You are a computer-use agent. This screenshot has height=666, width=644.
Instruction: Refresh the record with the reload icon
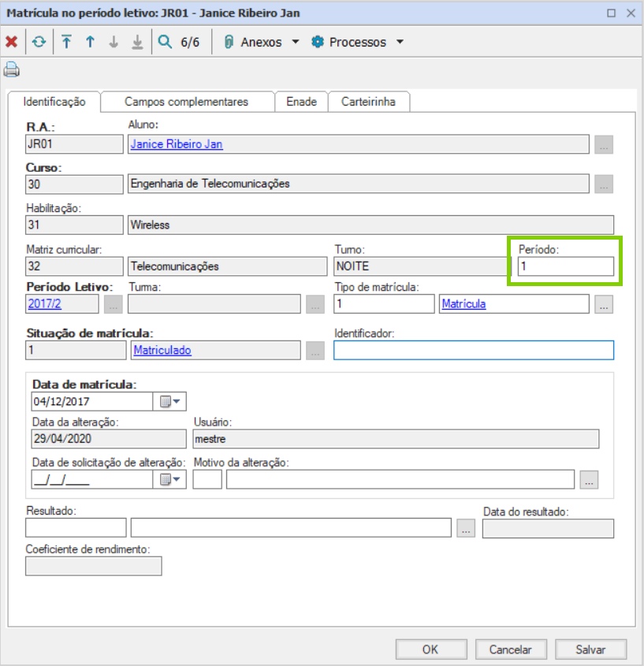click(x=39, y=42)
